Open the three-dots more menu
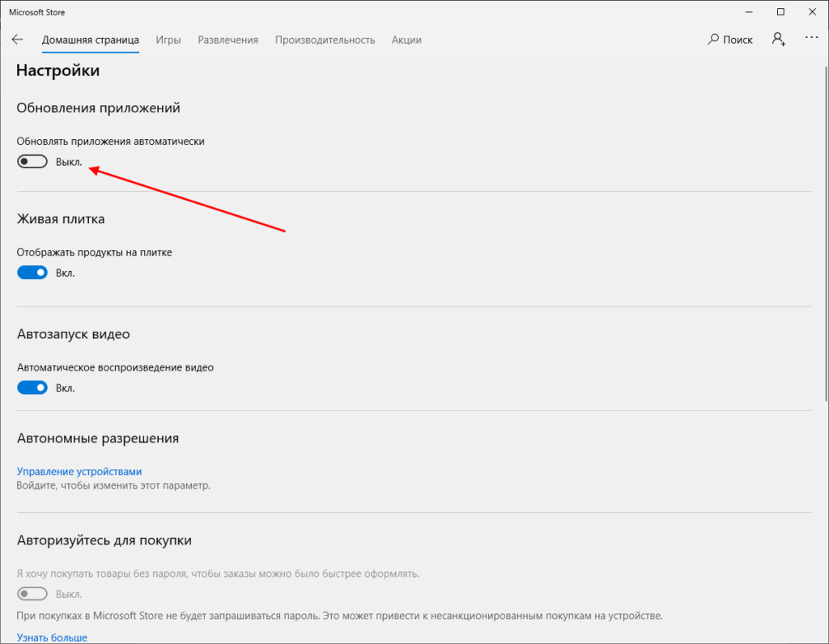 click(x=811, y=37)
